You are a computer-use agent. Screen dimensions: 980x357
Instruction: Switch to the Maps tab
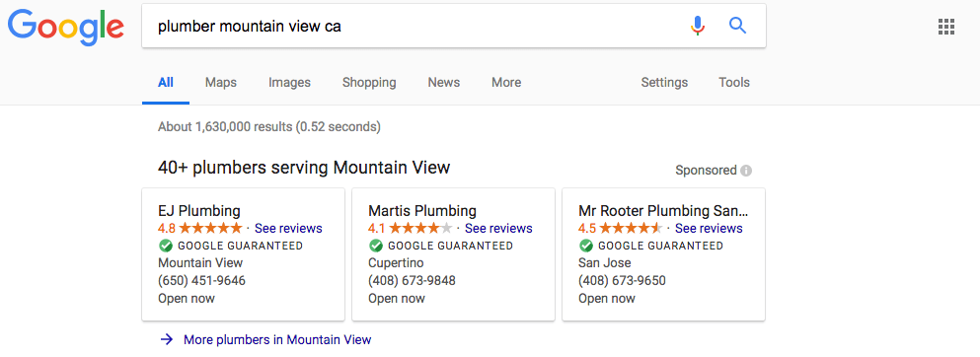[221, 83]
